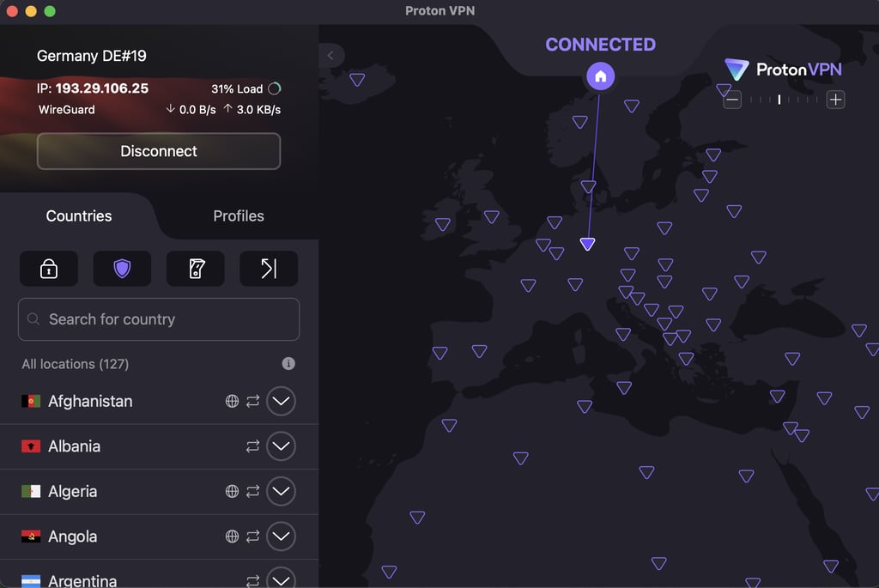This screenshot has width=879, height=588.
Task: Click the Germany DE#19 server name
Action: coord(91,56)
